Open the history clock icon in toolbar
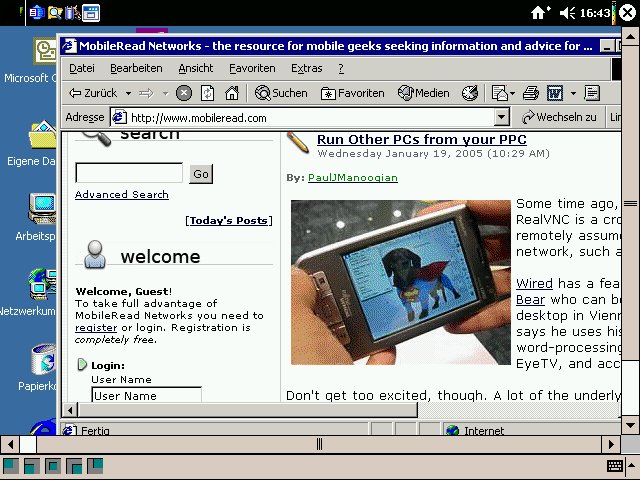Image resolution: width=640 pixels, height=480 pixels. click(x=470, y=93)
